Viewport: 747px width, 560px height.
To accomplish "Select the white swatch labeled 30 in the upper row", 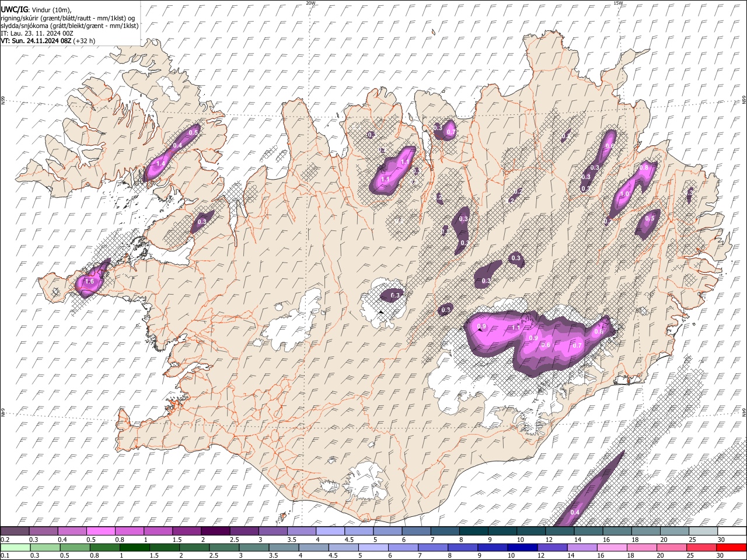I will 732,531.
